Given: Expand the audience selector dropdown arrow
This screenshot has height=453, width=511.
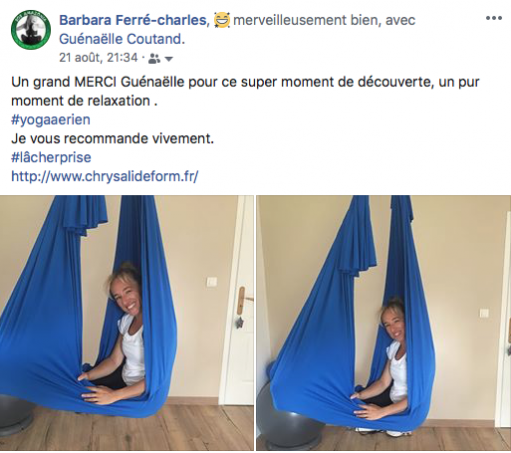Looking at the screenshot, I should click(x=169, y=59).
